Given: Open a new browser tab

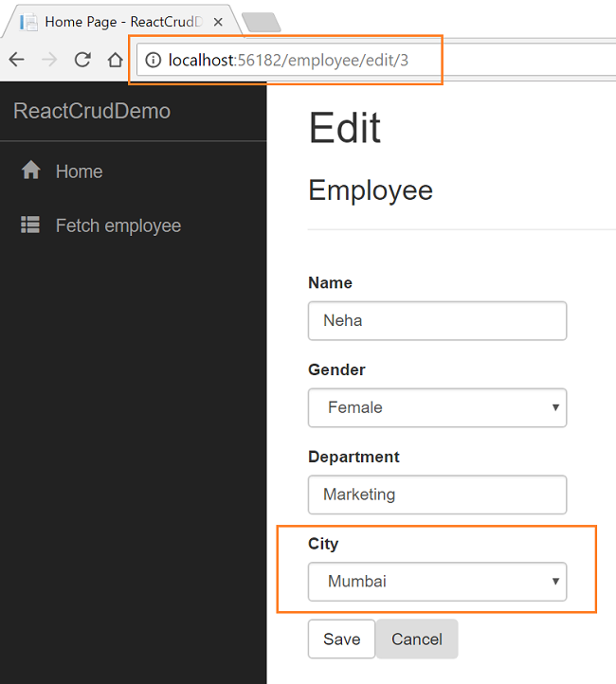Looking at the screenshot, I should (x=260, y=21).
